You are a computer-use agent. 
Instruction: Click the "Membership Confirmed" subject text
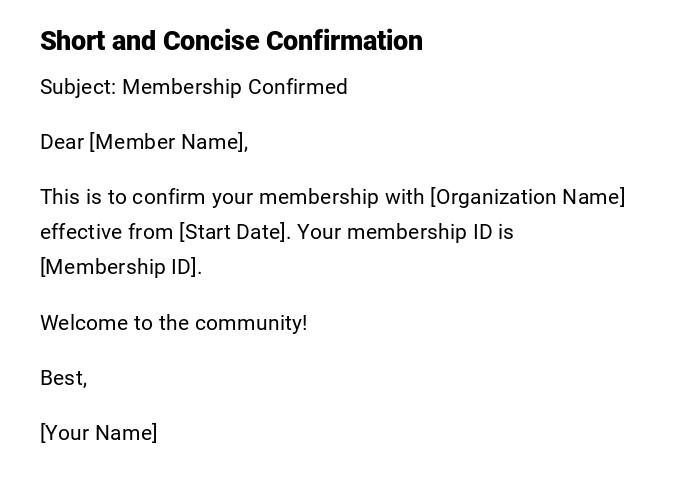[235, 87]
